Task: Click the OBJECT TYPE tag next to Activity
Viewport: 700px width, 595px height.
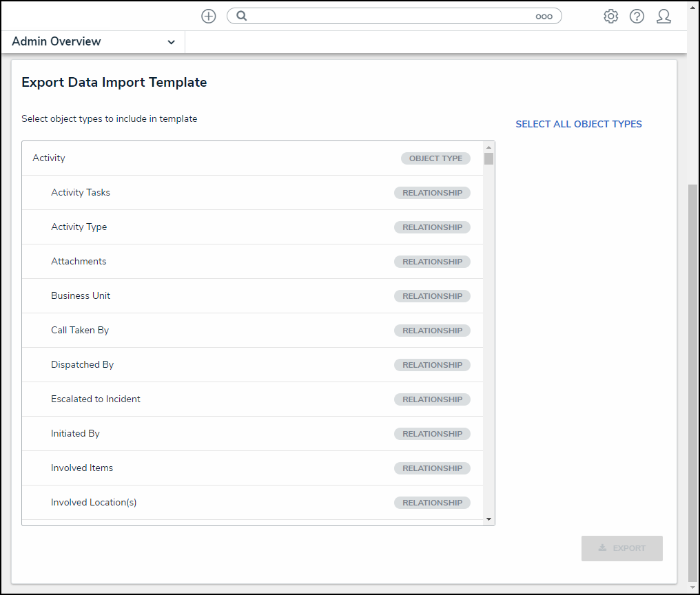Action: pyautogui.click(x=435, y=158)
